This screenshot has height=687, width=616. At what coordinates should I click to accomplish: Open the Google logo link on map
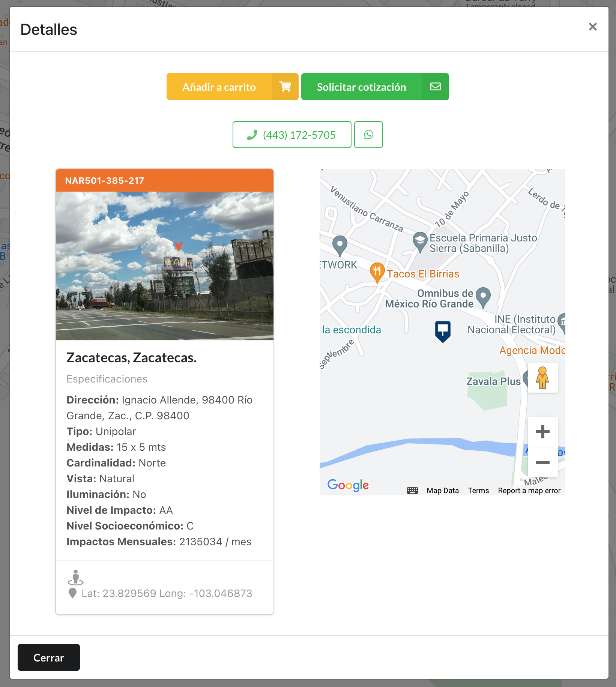pos(348,485)
